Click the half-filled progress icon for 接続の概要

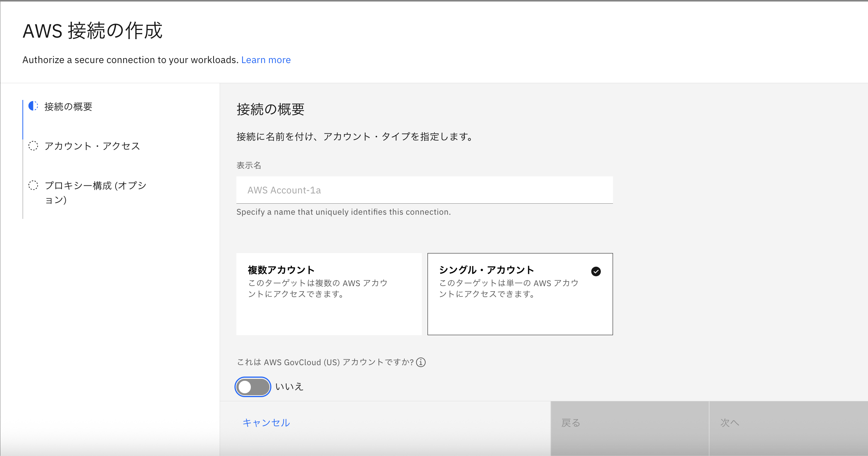click(33, 106)
